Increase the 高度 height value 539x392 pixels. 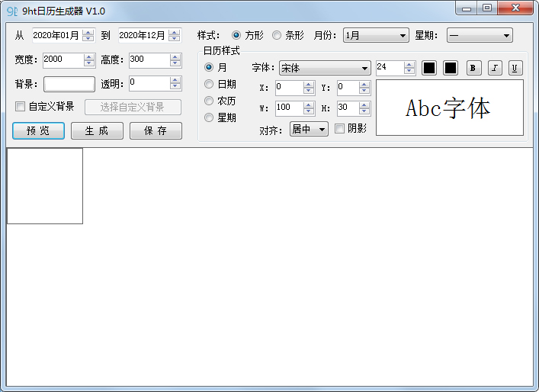point(175,57)
